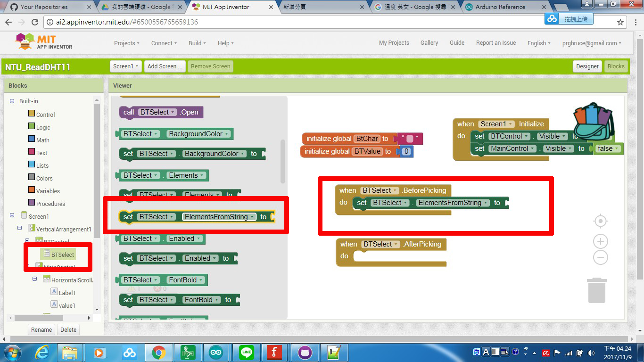Select Math blocks category
644x362 pixels.
click(42, 140)
